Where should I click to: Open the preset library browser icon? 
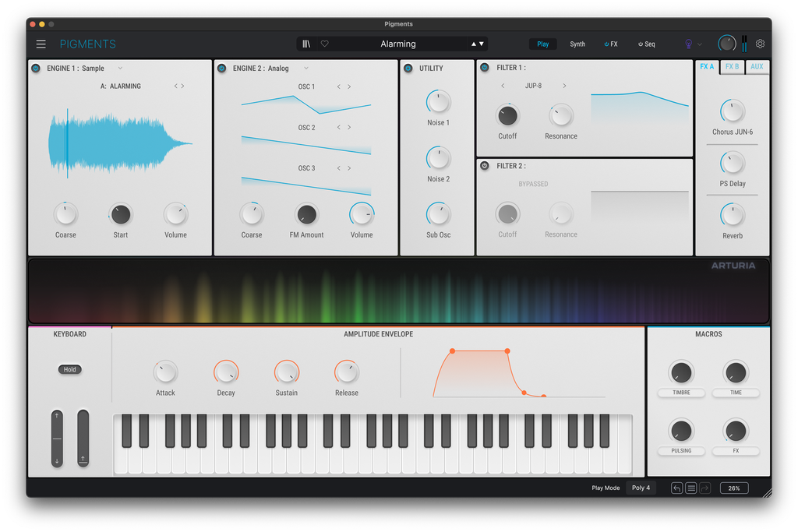306,44
